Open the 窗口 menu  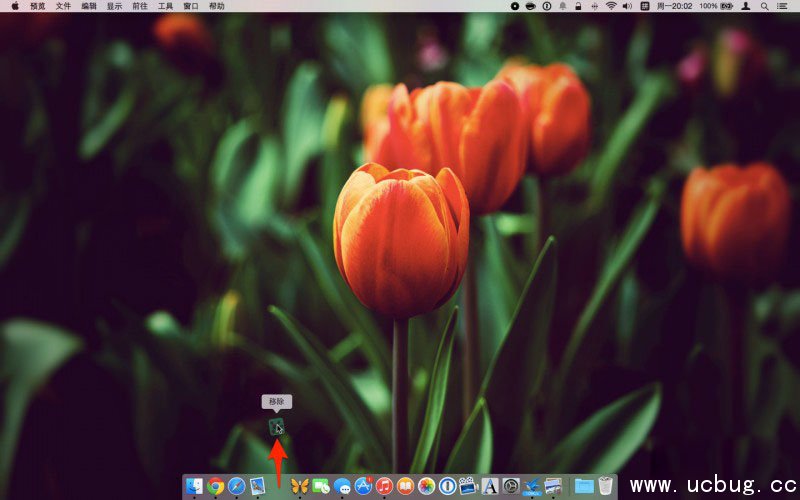[x=191, y=6]
